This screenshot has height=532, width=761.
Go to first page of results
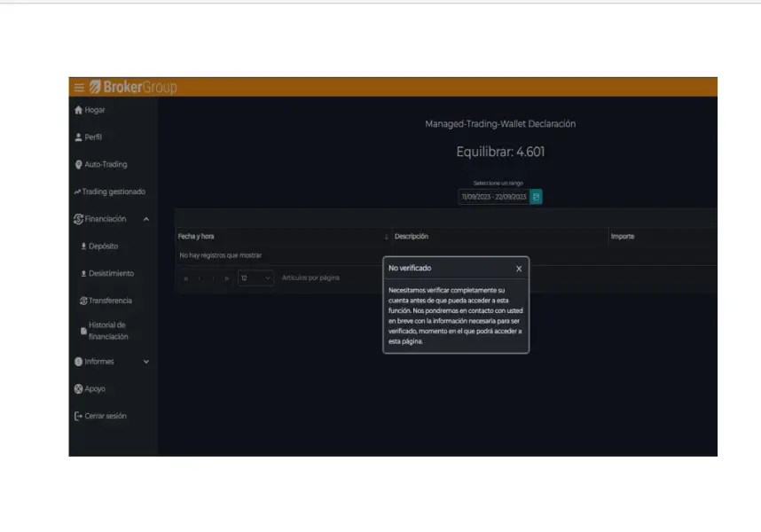[x=185, y=278]
